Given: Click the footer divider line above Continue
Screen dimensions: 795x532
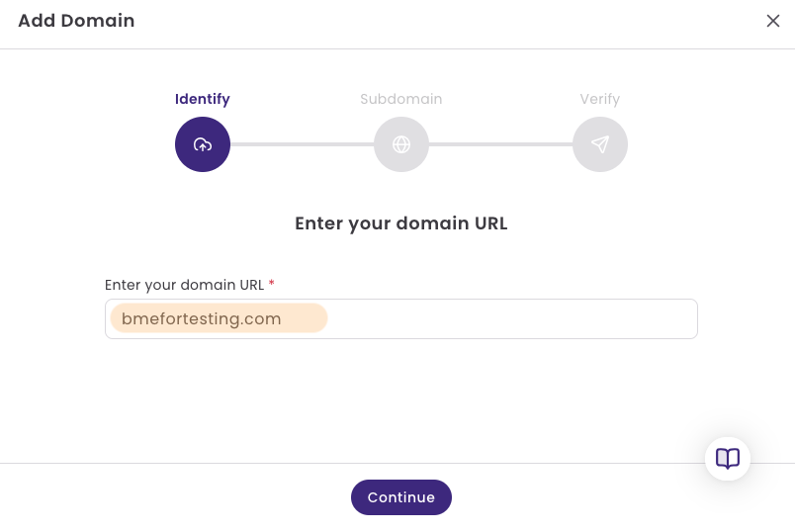Looking at the screenshot, I should (352, 463).
